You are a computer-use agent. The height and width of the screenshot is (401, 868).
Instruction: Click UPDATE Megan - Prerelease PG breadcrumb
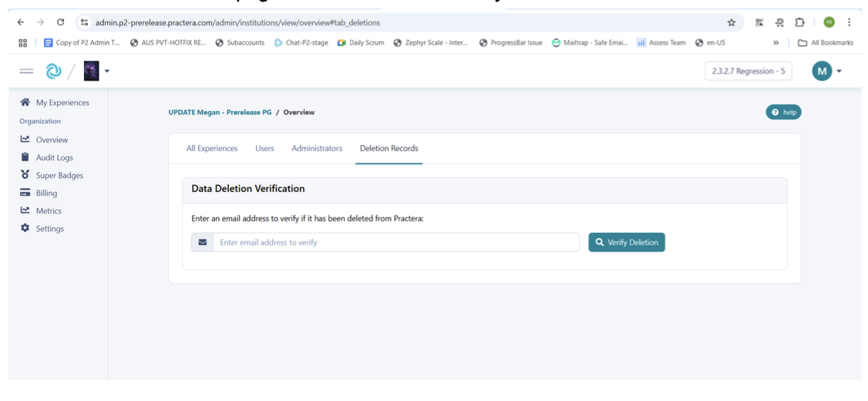[x=220, y=113]
